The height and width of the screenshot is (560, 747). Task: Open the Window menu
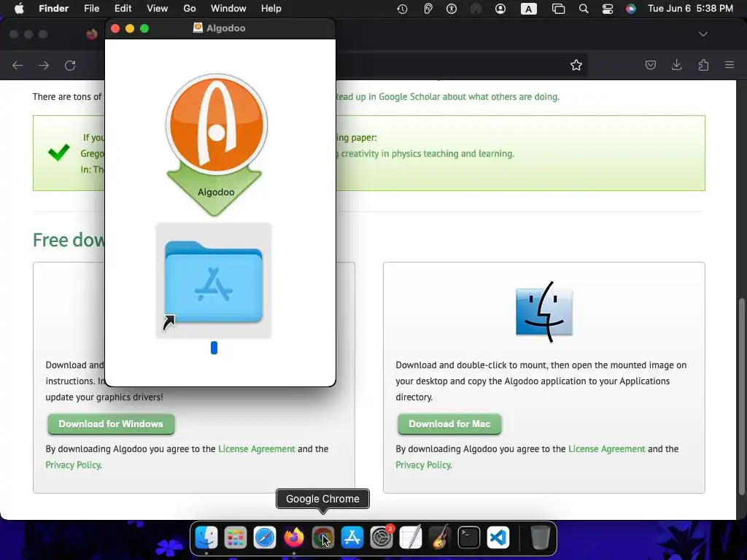click(228, 9)
